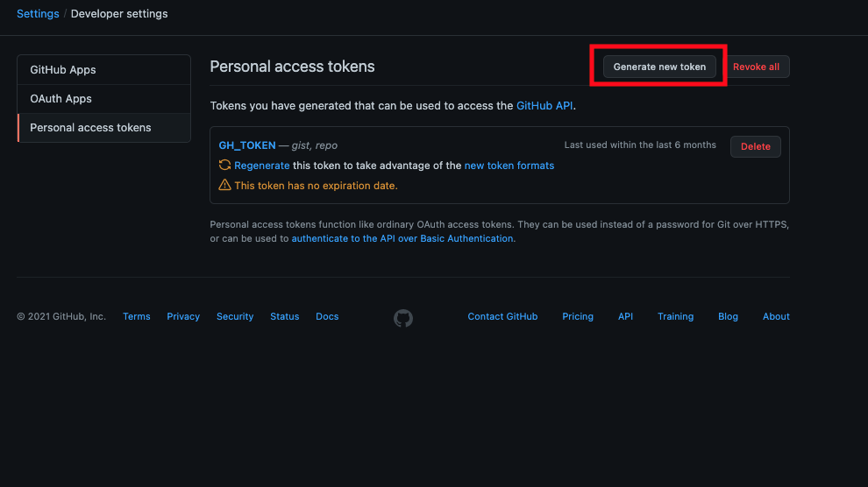
Task: Delete the GH_TOKEN token
Action: (756, 146)
